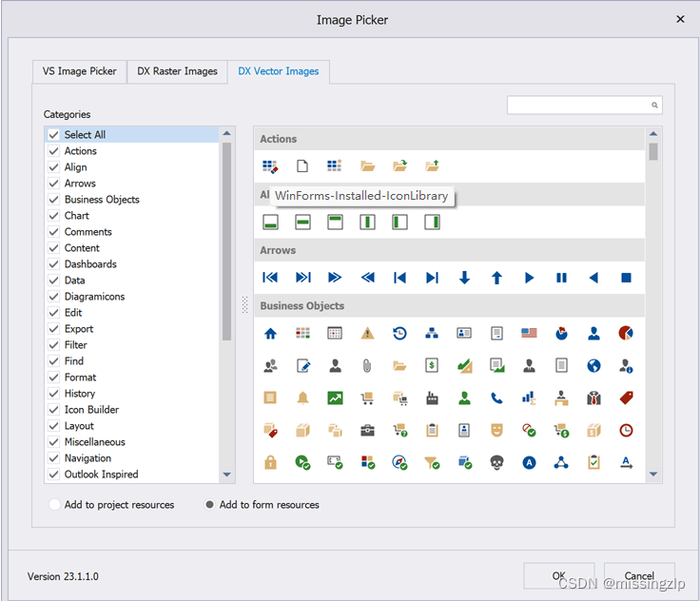This screenshot has height=601, width=700.
Task: Click the splitter grip between panels
Action: (244, 304)
